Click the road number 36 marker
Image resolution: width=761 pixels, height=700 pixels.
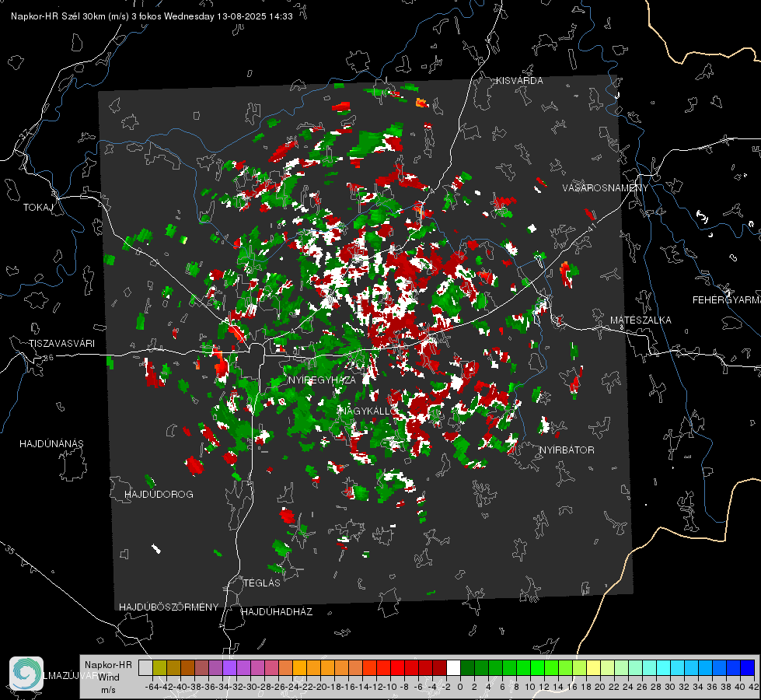(48, 358)
